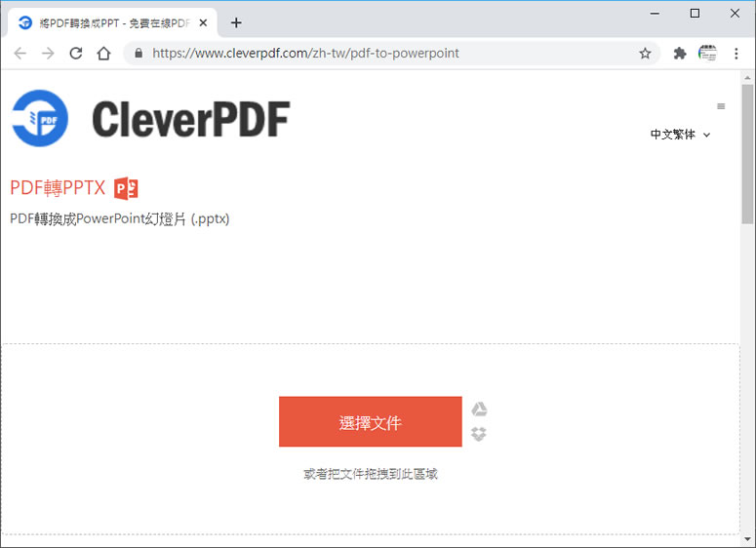Open the browser extensions puzzle icon
The width and height of the screenshot is (756, 548).
pos(680,53)
